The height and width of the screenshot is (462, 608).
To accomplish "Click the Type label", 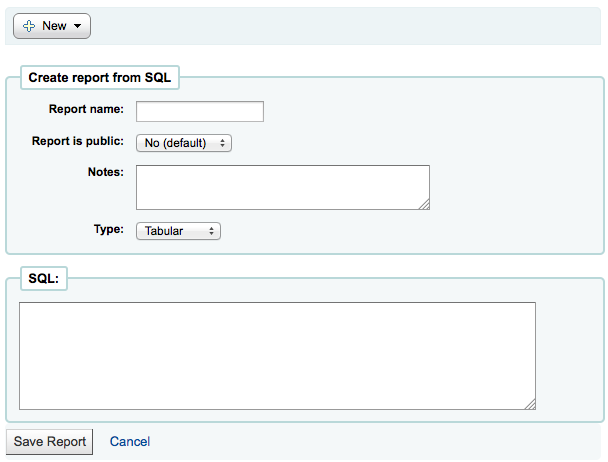I will pos(109,229).
